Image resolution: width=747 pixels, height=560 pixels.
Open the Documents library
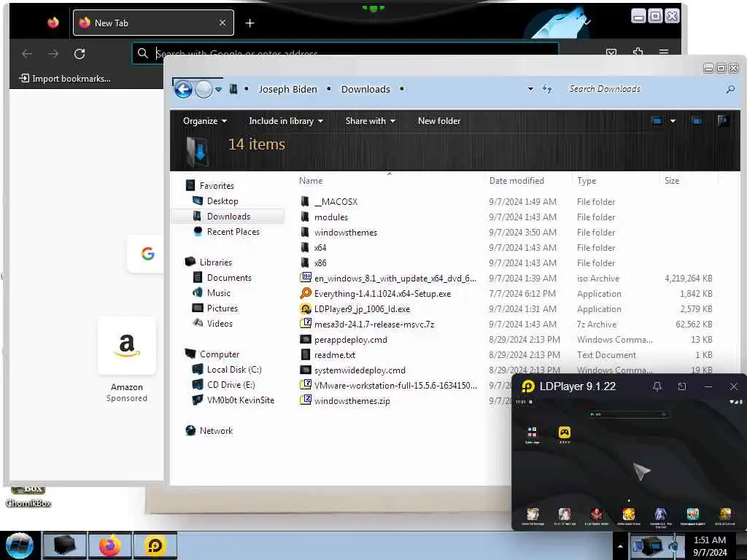tap(229, 277)
